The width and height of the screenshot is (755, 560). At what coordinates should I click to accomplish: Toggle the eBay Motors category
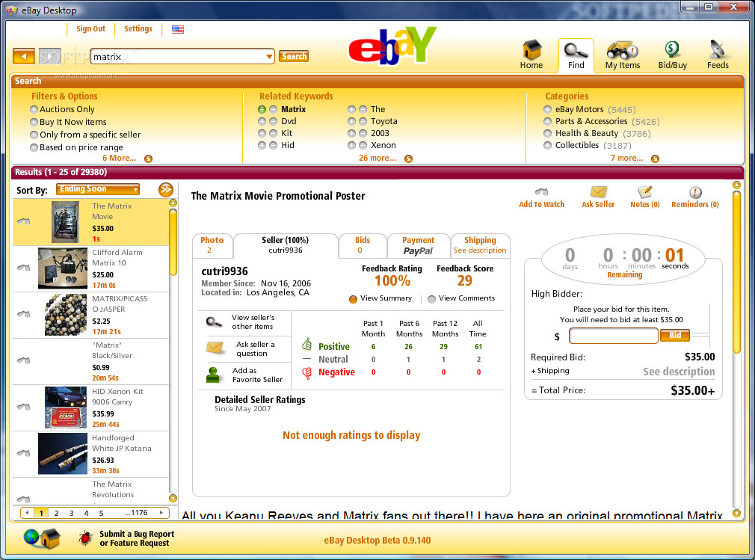point(547,109)
